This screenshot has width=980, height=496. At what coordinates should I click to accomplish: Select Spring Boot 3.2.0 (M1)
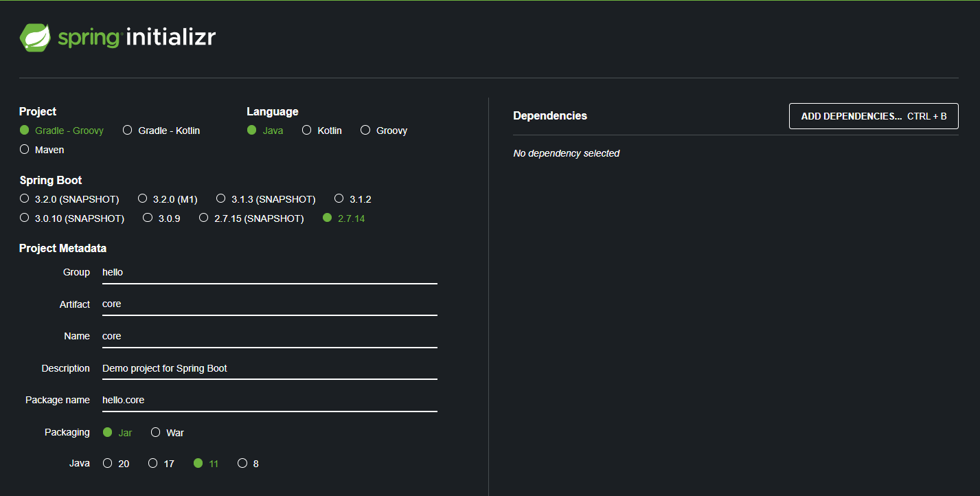pyautogui.click(x=168, y=199)
